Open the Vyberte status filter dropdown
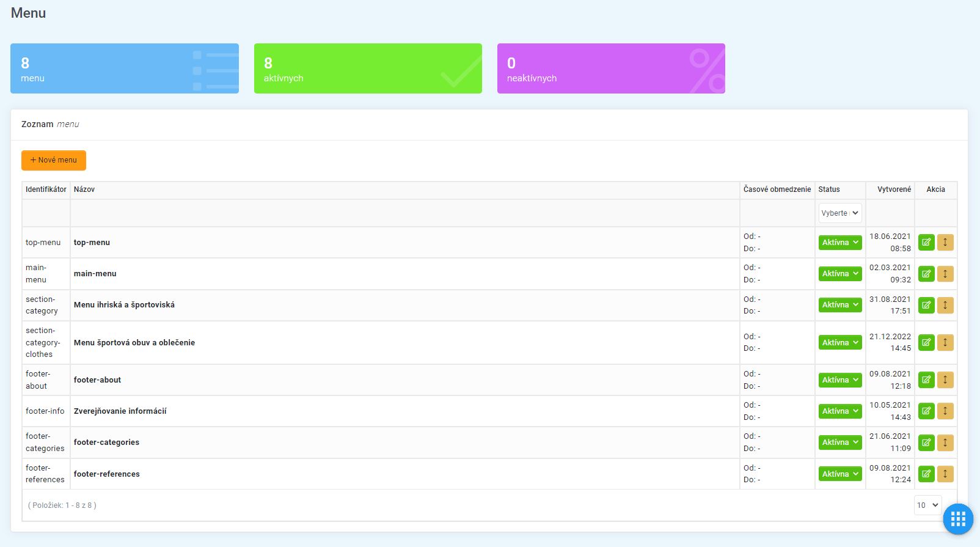This screenshot has width=980, height=547. pos(839,213)
